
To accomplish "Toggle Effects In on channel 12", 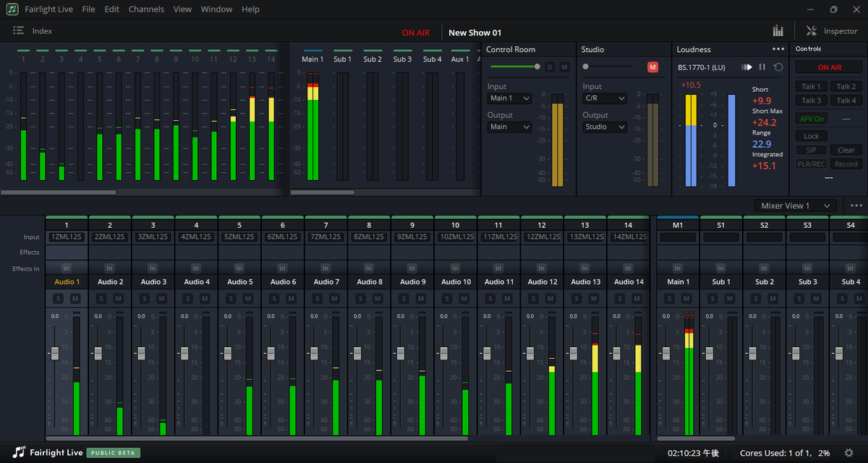I will (x=542, y=268).
